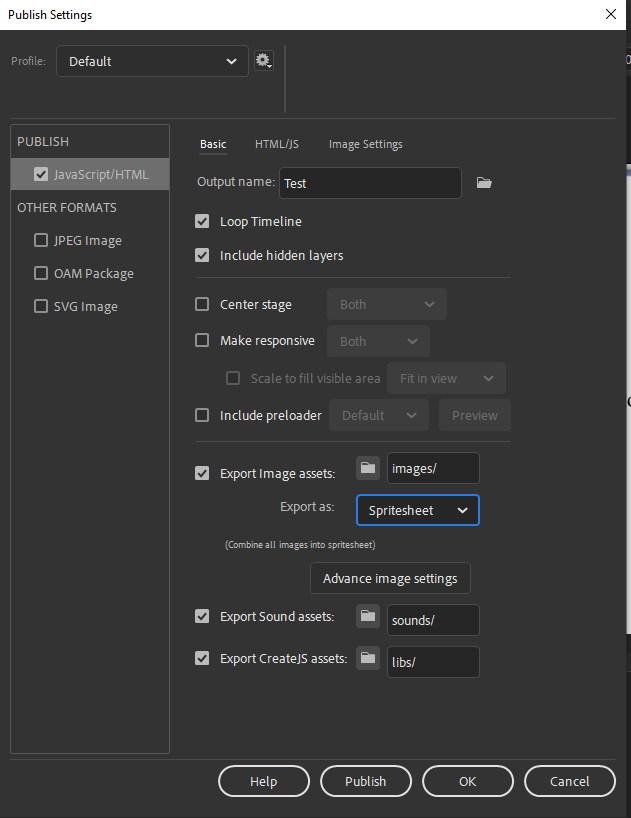This screenshot has width=631, height=818.
Task: Open the Profile dropdown showing Default
Action: pos(152,61)
